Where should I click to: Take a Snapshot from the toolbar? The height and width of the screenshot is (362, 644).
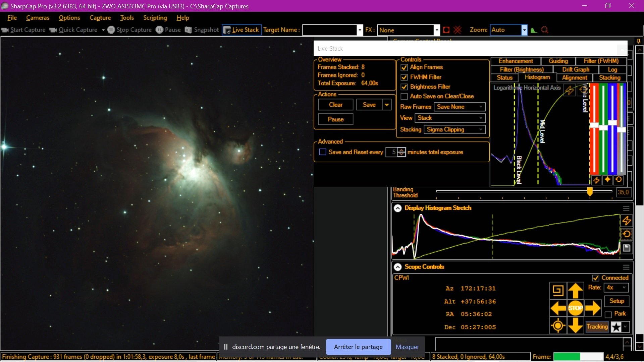(x=202, y=30)
